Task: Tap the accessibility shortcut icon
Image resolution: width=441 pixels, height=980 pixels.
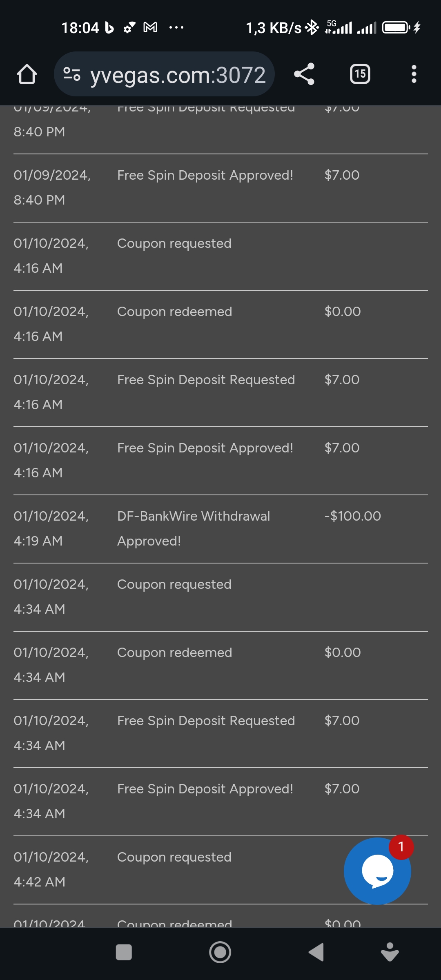Action: point(390,952)
